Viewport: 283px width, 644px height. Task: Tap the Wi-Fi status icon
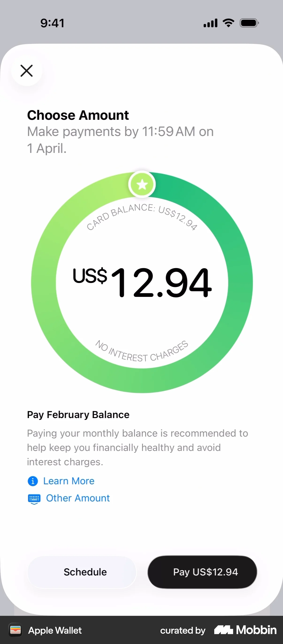[228, 23]
